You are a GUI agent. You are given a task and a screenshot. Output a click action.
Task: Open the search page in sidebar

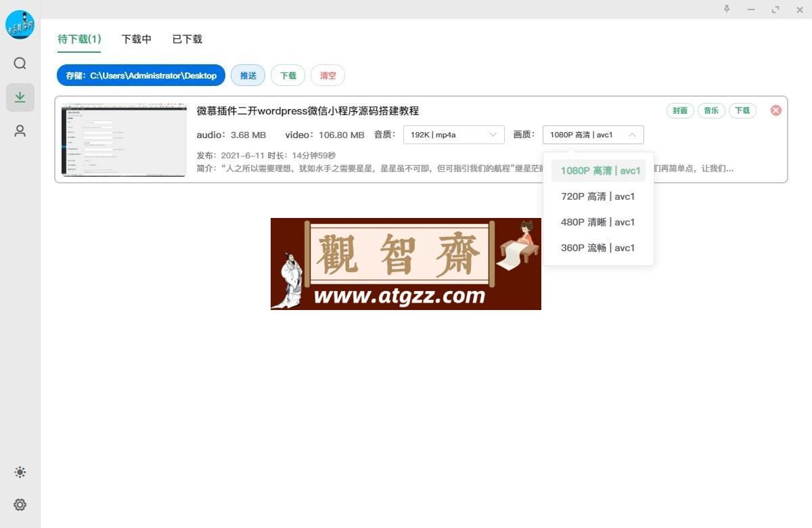pos(20,63)
